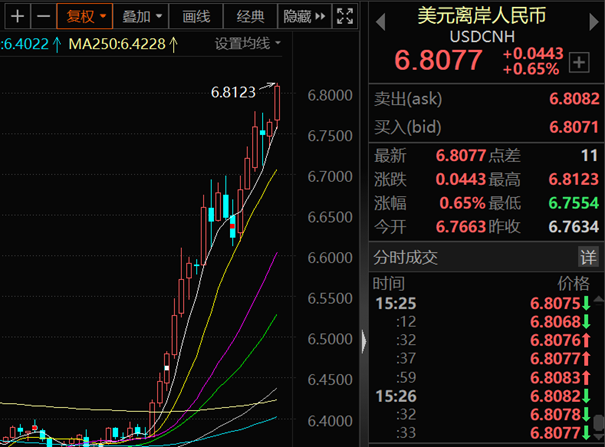Click the 买入(bid) price row
605x447 pixels.
tap(486, 127)
